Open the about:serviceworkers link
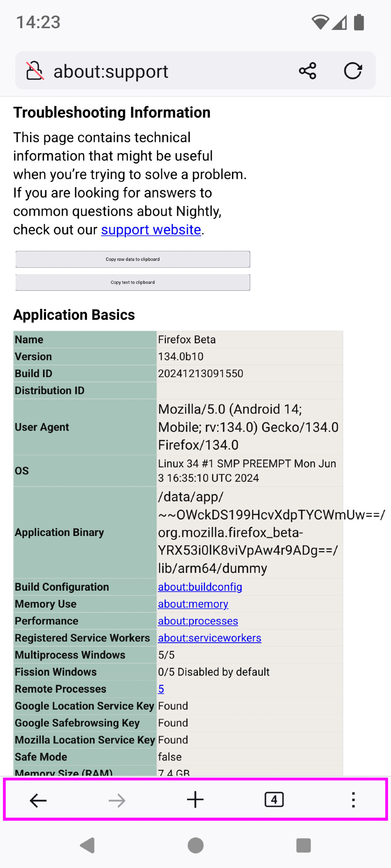The image size is (391, 868). [x=209, y=638]
